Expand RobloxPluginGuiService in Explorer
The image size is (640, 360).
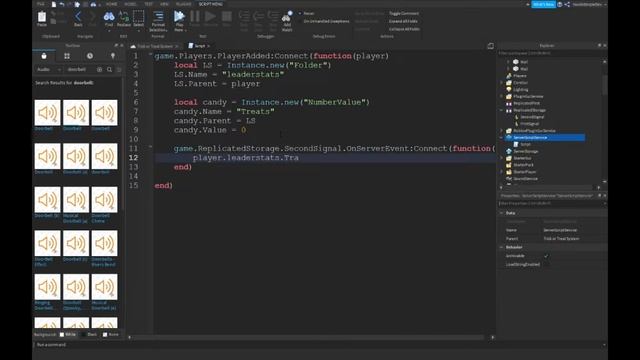[x=502, y=131]
